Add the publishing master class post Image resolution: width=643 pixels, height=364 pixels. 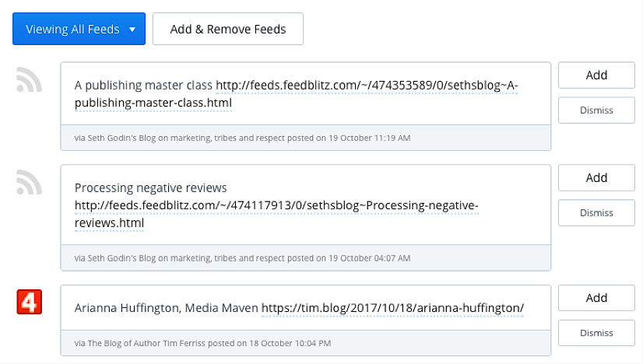point(596,75)
